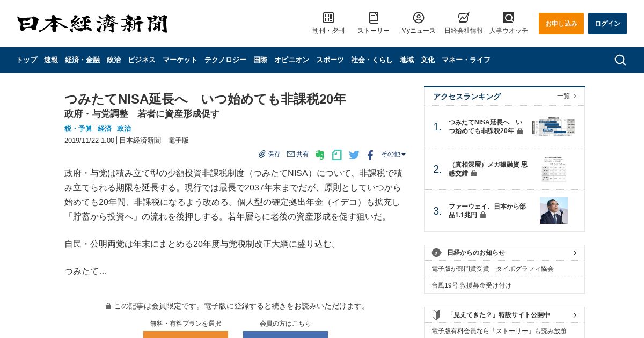Click the ログイン button
The width and height of the screenshot is (644, 338).
608,24
